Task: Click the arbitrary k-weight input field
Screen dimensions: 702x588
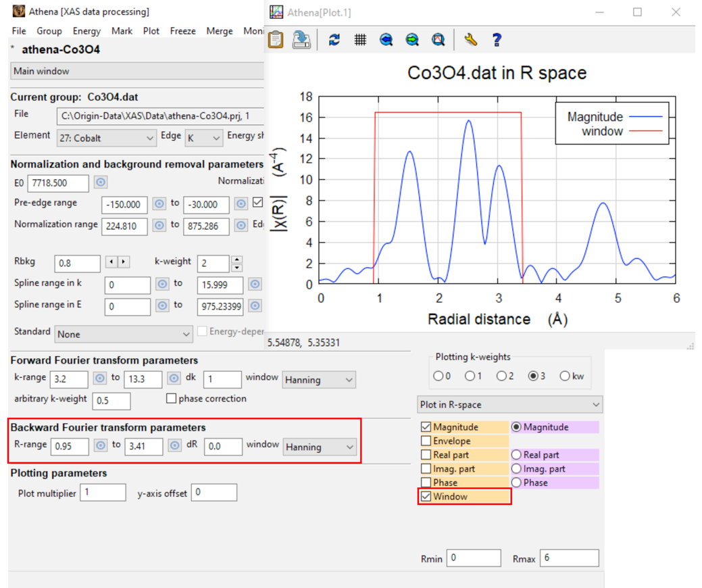Action: coord(111,401)
